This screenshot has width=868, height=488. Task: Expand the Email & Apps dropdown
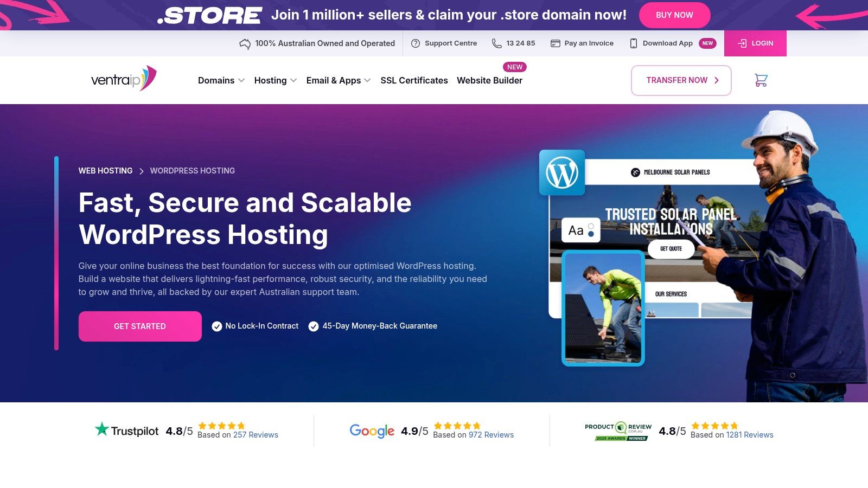point(337,80)
